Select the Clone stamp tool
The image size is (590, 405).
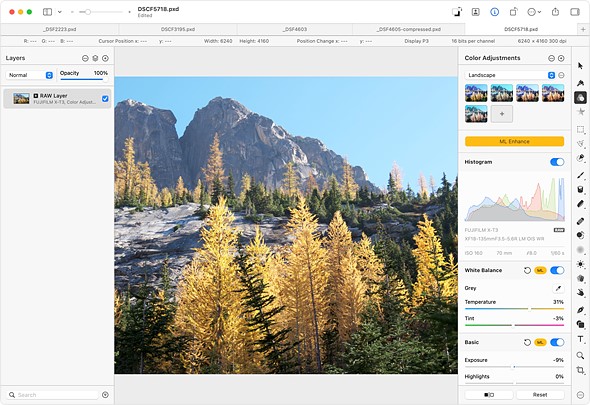(580, 235)
